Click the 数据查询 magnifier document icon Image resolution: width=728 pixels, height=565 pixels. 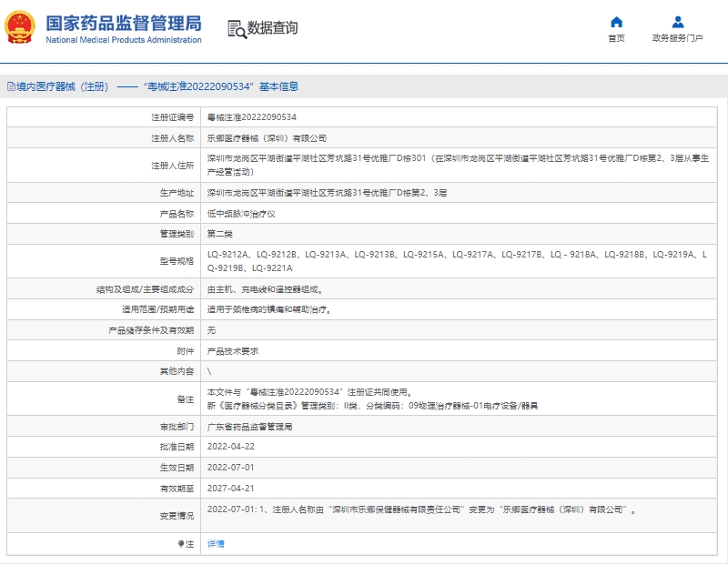point(237,29)
